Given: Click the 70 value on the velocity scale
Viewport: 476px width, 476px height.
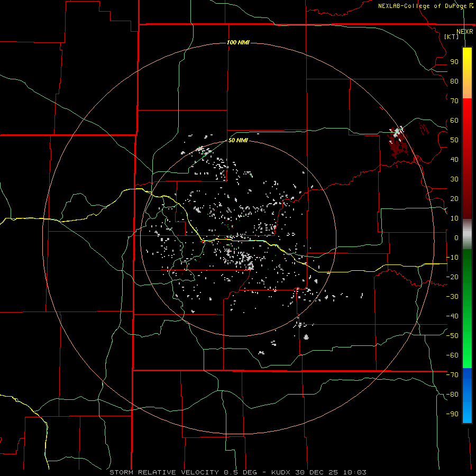Looking at the screenshot, I should [454, 101].
